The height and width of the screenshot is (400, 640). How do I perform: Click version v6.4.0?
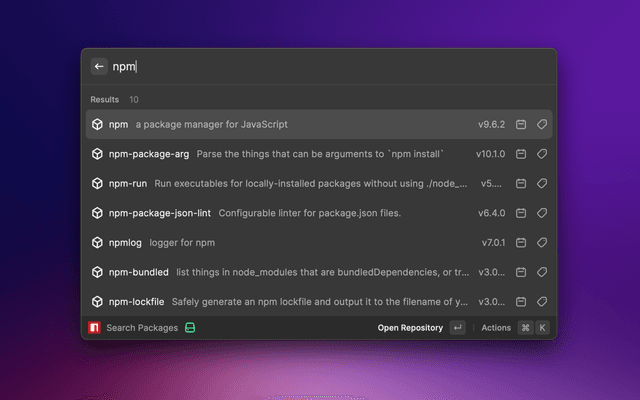click(491, 213)
